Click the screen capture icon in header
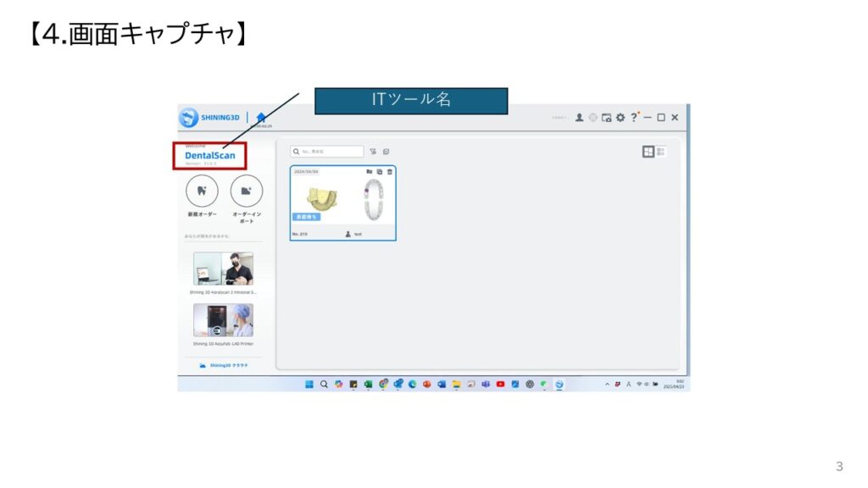Image resolution: width=868 pixels, height=488 pixels. 606,118
